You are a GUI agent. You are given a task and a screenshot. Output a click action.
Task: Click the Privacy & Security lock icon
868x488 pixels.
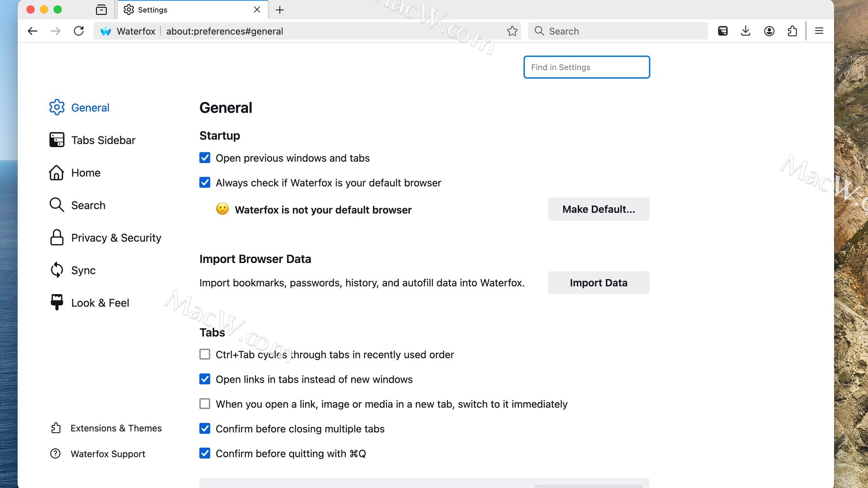pyautogui.click(x=57, y=238)
